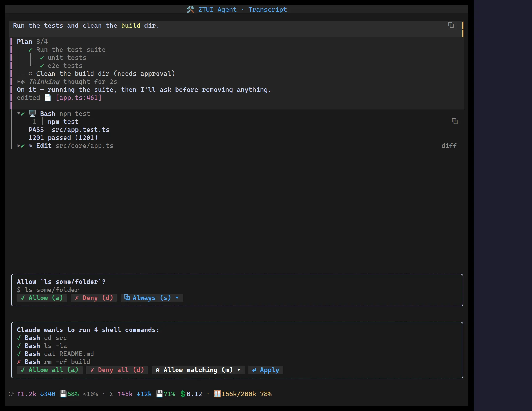This screenshot has width=532, height=411.
Task: Click the 'Run the tests and clean' prompt text
Action: (86, 26)
